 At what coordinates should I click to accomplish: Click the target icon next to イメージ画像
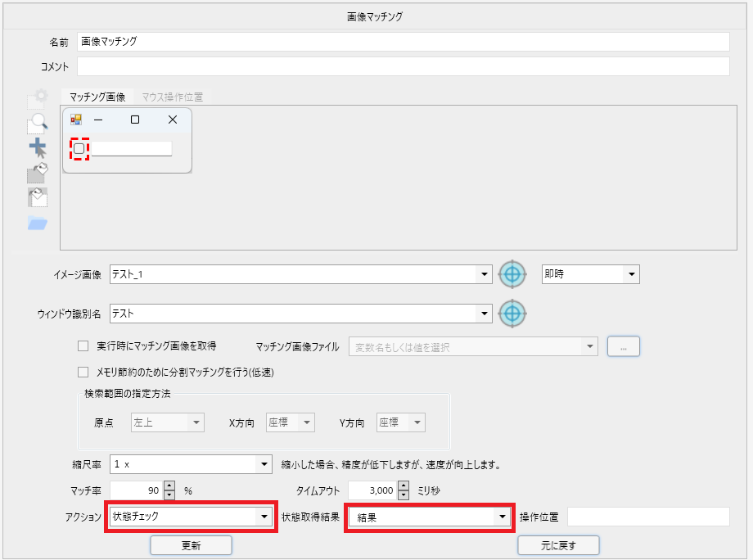coord(512,274)
